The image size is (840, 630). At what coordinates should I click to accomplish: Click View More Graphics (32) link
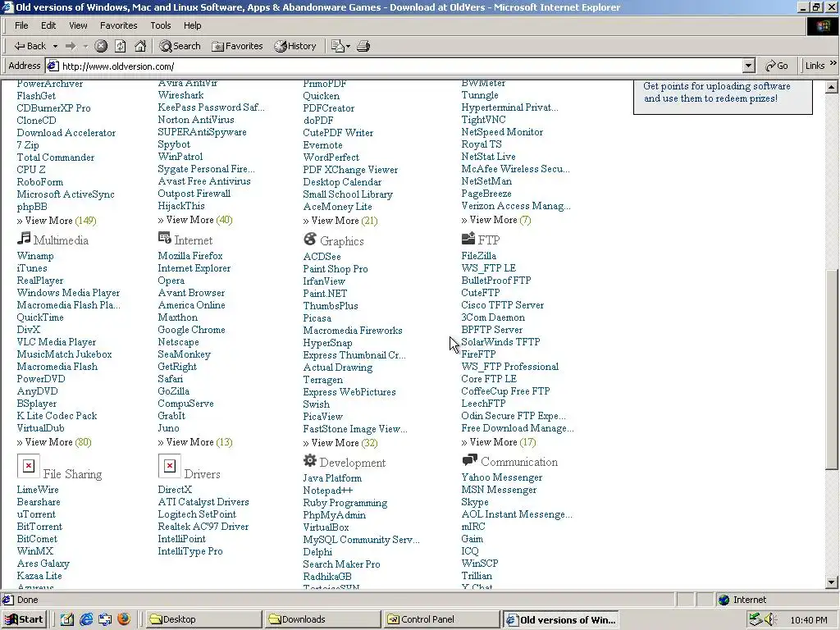click(340, 443)
